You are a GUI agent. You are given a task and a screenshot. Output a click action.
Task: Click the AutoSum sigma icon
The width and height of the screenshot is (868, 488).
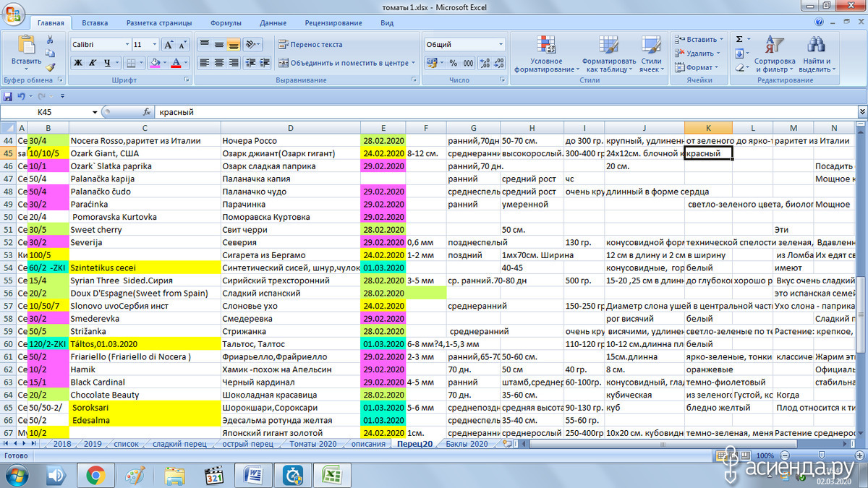coord(739,40)
